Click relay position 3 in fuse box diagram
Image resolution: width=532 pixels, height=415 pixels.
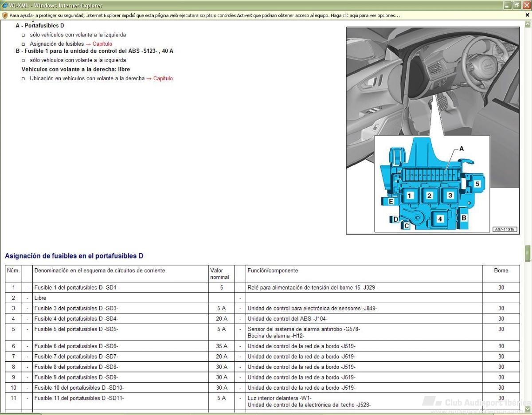click(450, 195)
